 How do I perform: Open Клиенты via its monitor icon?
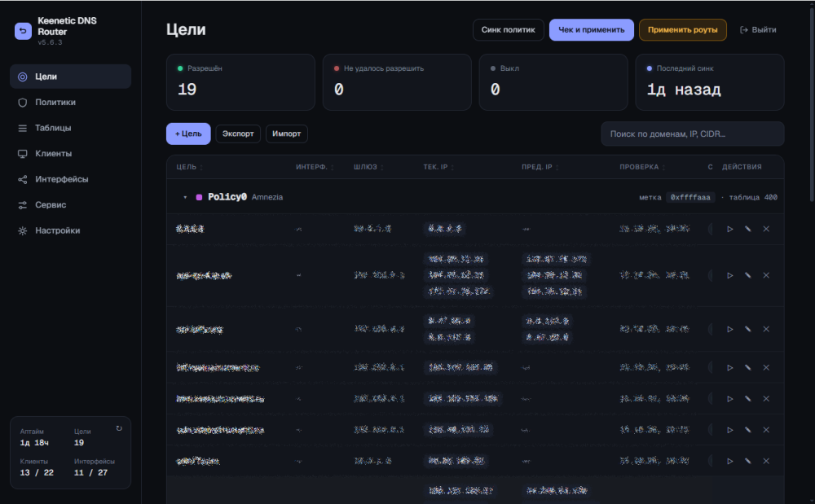pyautogui.click(x=22, y=154)
